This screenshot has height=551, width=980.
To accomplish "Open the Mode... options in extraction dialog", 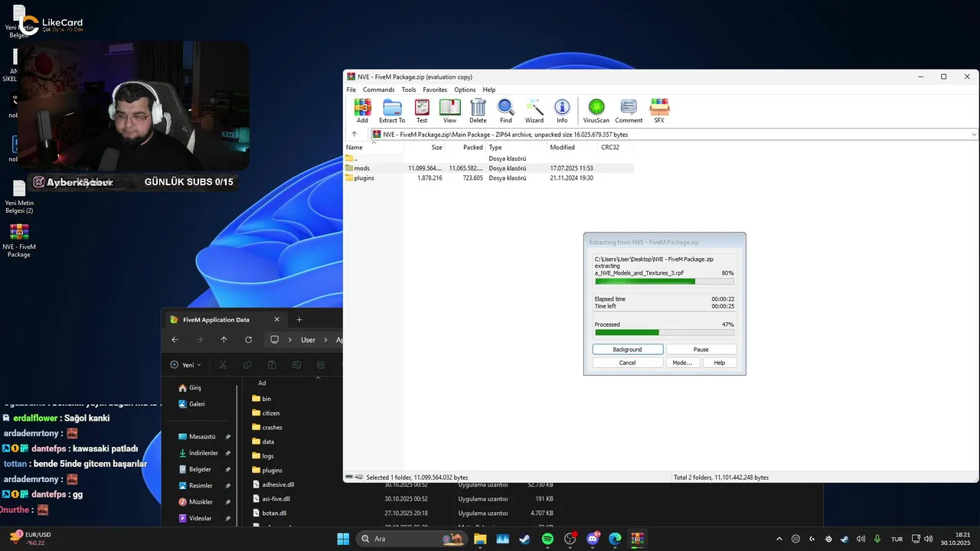I will 682,363.
